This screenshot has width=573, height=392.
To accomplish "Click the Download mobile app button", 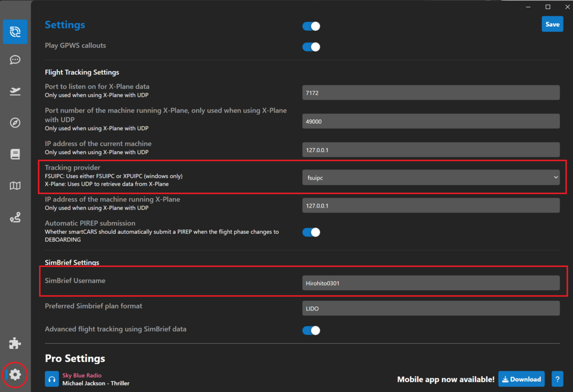I will pyautogui.click(x=522, y=379).
